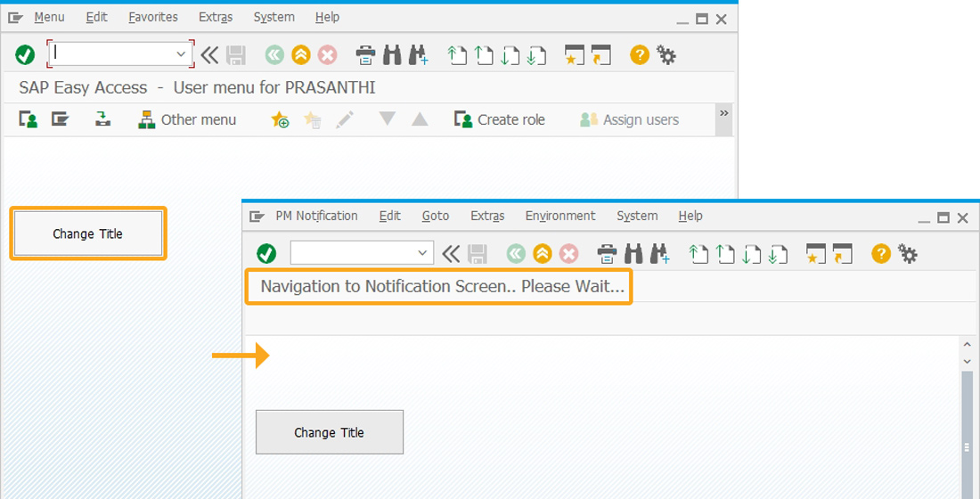Click User Menu icon in application toolbar

tap(29, 119)
